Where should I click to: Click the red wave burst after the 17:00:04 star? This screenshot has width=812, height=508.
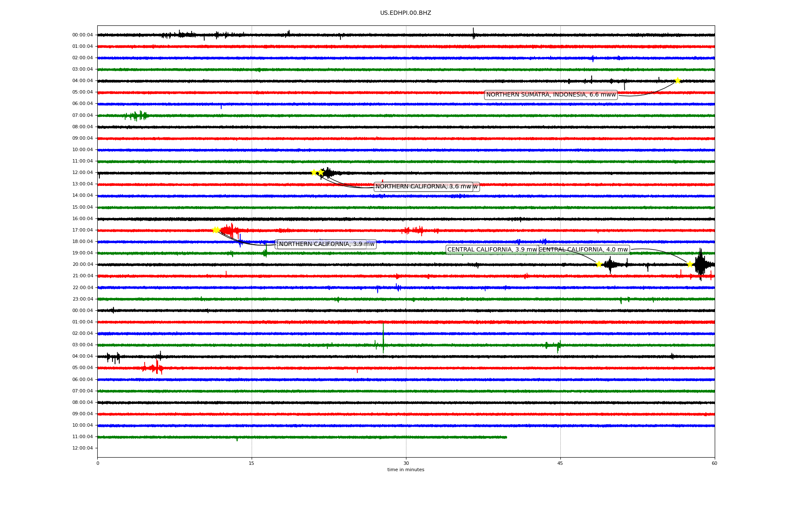(x=230, y=231)
